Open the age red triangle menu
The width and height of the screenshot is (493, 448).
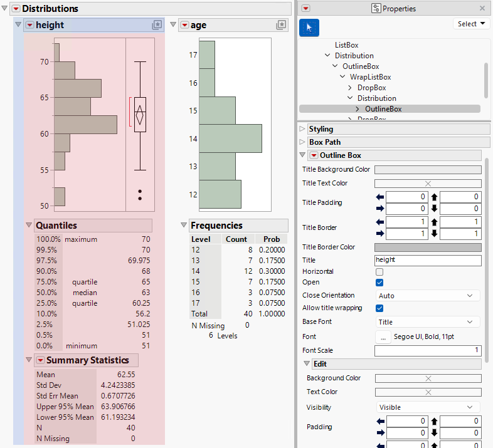[x=184, y=25]
